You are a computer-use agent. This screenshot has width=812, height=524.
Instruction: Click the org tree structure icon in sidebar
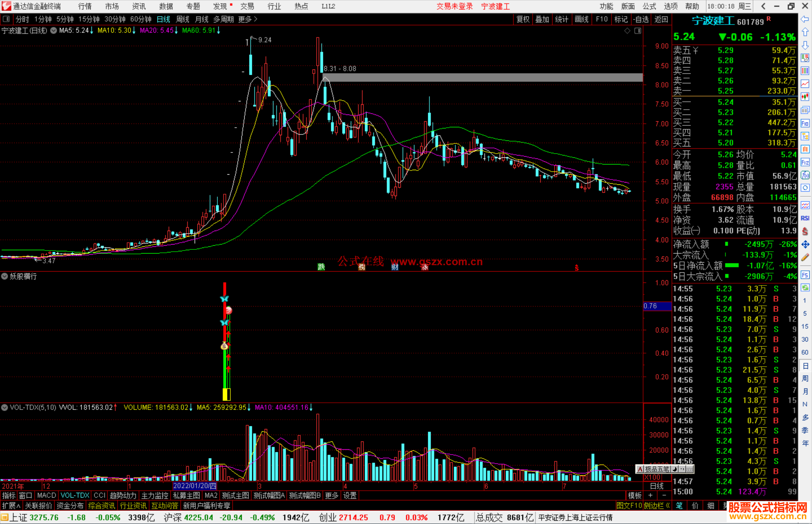click(805, 136)
